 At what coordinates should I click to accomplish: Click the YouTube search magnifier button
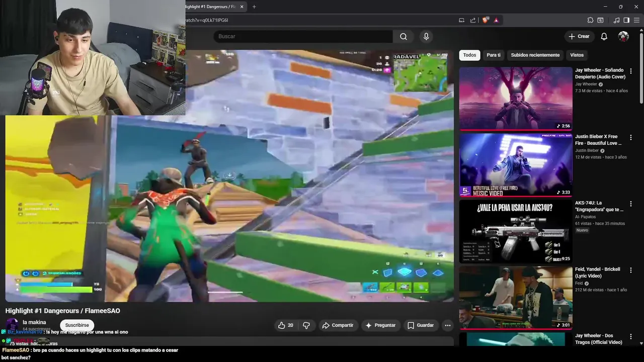click(x=404, y=36)
